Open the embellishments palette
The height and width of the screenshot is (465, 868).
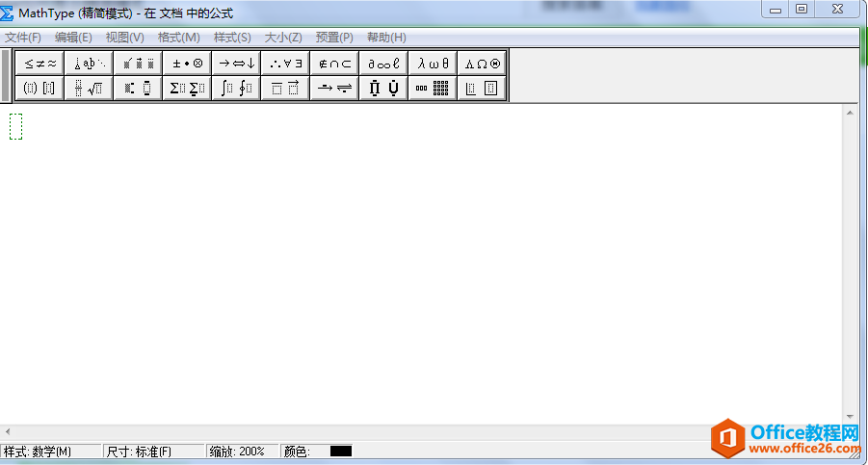(x=138, y=64)
